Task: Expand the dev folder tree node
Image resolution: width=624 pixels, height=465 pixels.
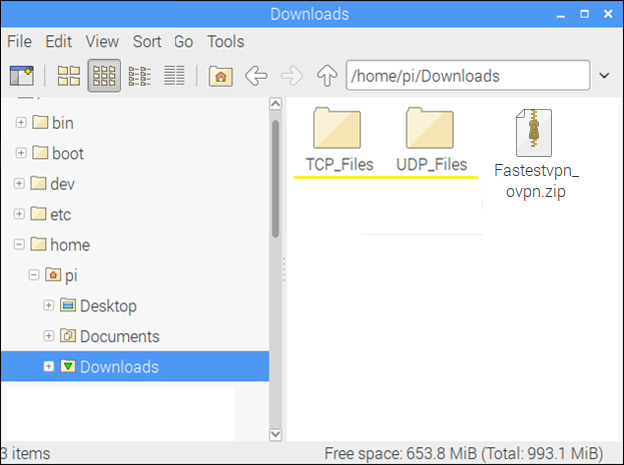Action: (19, 184)
